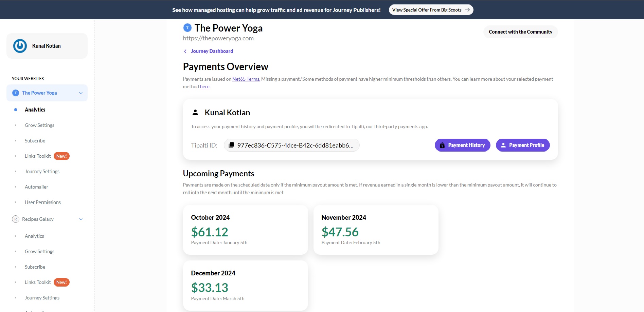Click the T icon in The Power Yoga sidebar item

[16, 93]
